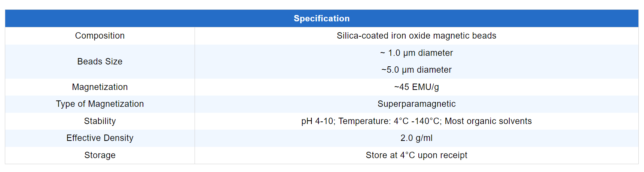The width and height of the screenshot is (644, 172).
Task: Click the 'pH 4-10' stability text
Action: (x=317, y=121)
